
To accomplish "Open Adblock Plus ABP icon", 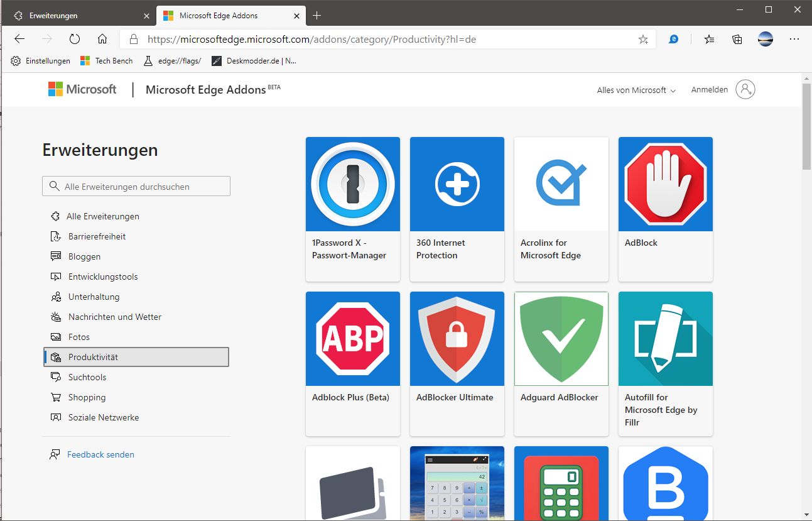I will pyautogui.click(x=353, y=339).
